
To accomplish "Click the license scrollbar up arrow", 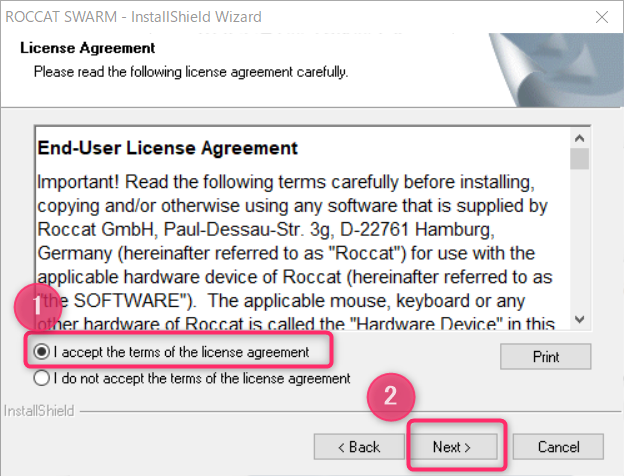I will (x=579, y=138).
